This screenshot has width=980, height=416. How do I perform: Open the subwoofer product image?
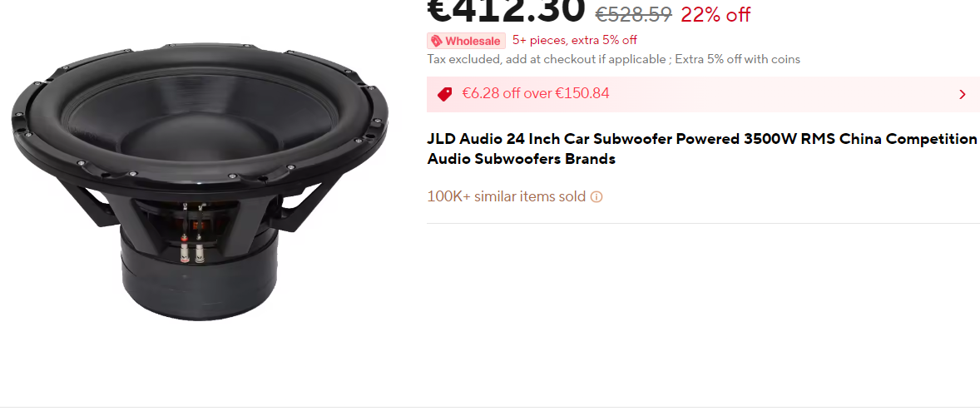click(200, 181)
